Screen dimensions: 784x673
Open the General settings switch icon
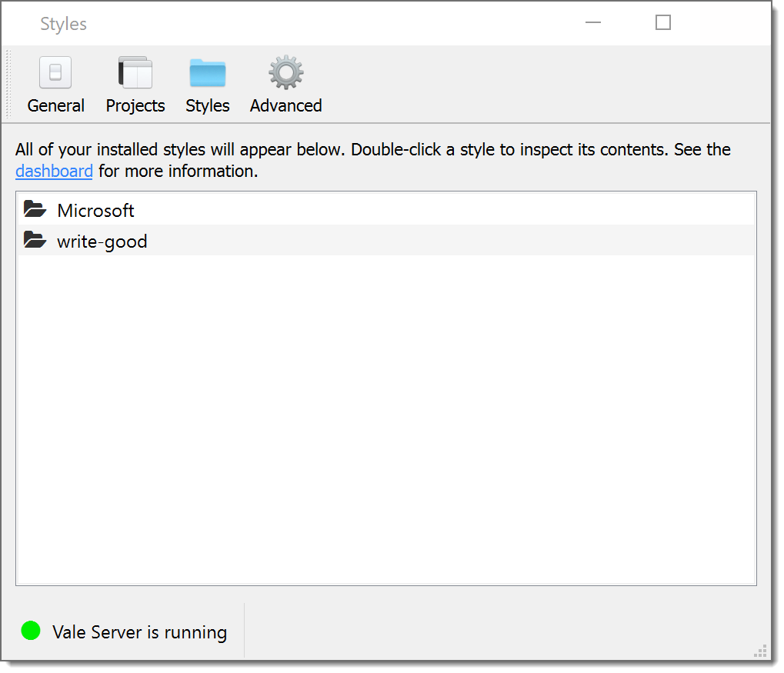(x=55, y=72)
